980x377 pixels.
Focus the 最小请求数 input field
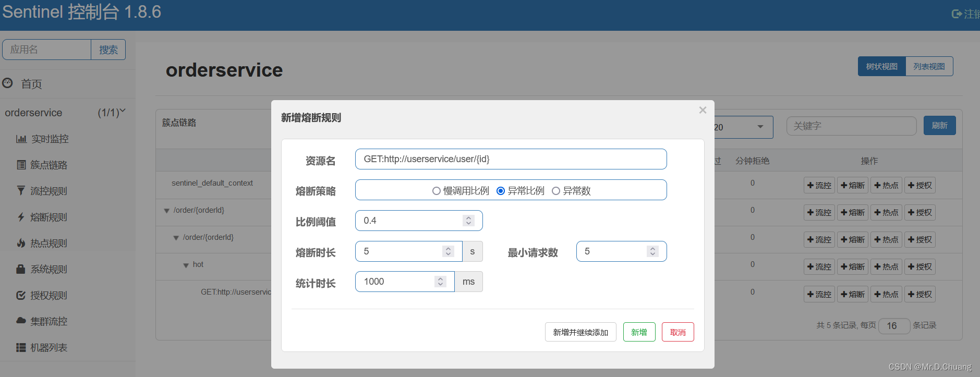click(622, 251)
